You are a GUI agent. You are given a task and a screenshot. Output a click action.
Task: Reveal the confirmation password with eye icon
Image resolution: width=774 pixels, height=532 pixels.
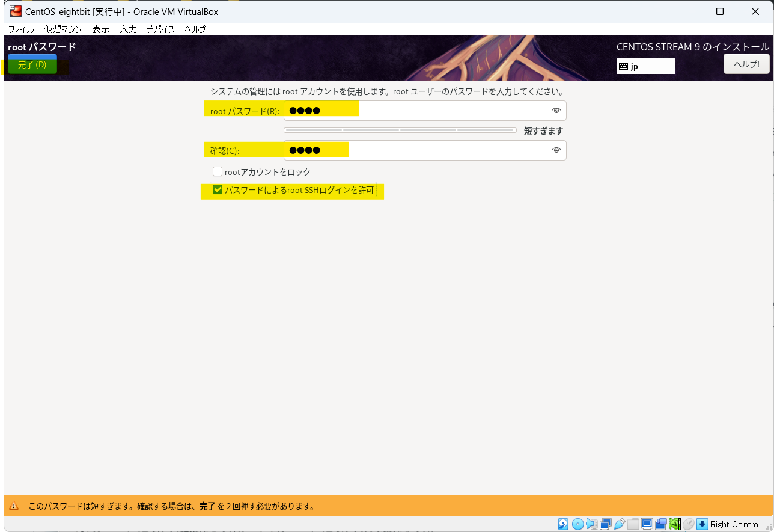556,150
